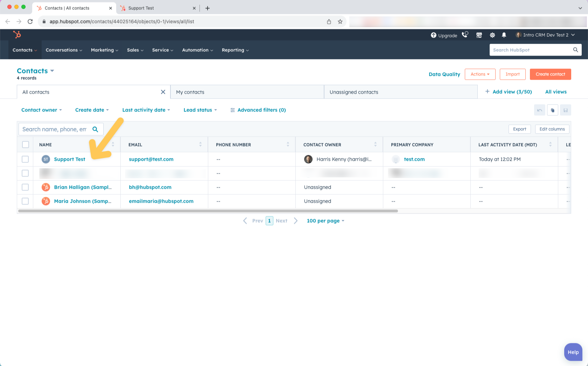Open the Marketing nav menu
This screenshot has height=366, width=588.
coord(105,50)
